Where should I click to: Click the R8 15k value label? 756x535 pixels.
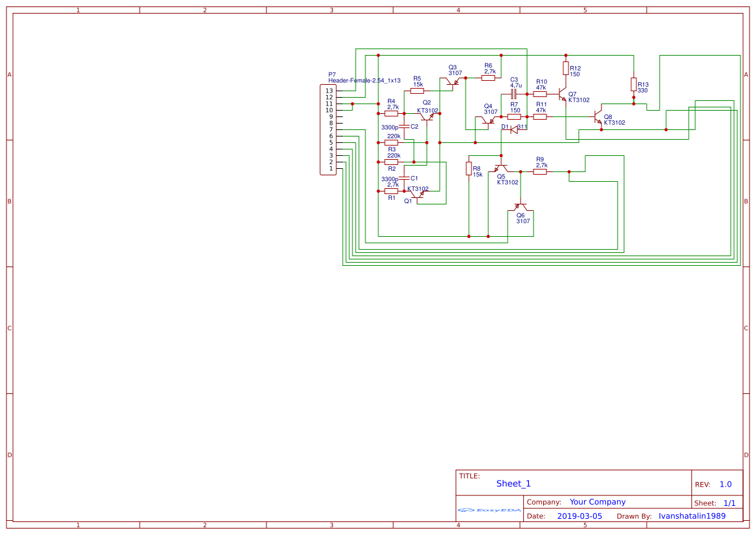(x=477, y=175)
